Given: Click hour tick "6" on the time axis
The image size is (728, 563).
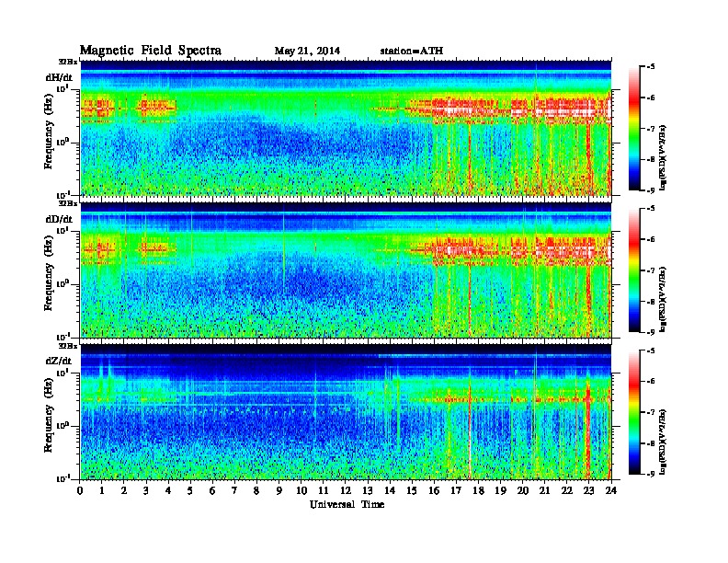Looking at the screenshot, I should [212, 490].
